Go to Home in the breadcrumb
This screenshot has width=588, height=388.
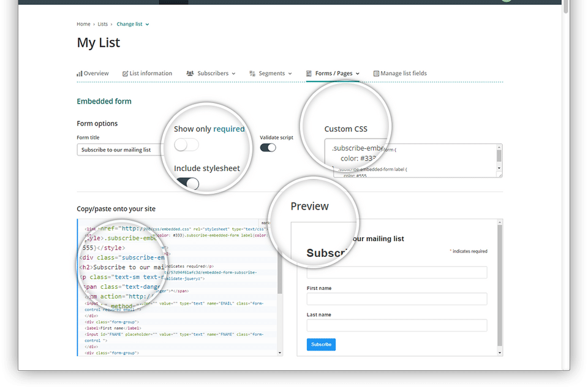pyautogui.click(x=84, y=24)
